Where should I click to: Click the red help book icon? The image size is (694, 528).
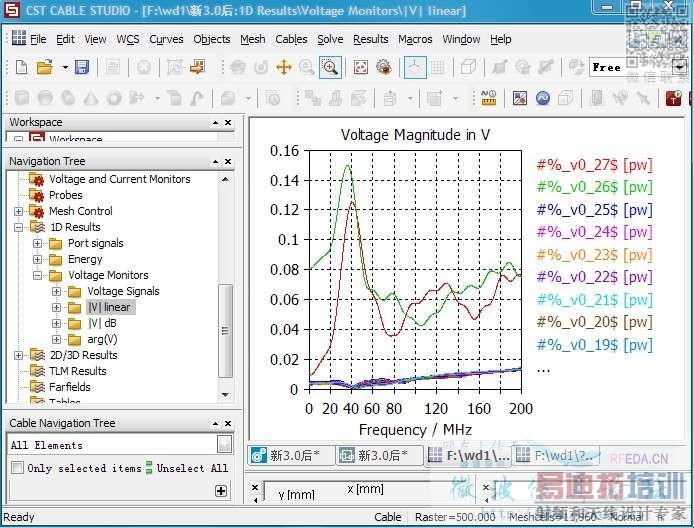click(673, 98)
